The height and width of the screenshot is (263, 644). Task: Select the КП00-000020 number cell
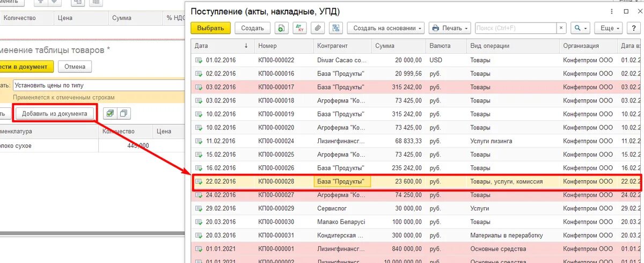pos(283,128)
